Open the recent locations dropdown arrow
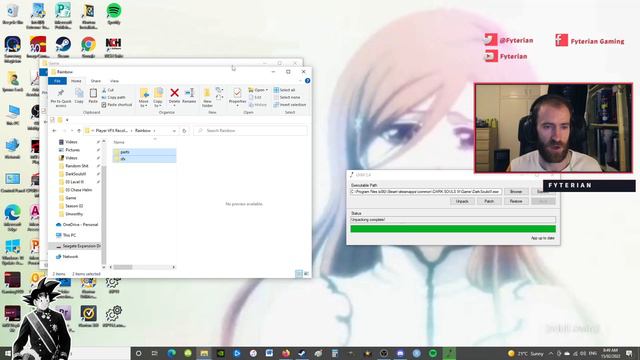 [71, 131]
